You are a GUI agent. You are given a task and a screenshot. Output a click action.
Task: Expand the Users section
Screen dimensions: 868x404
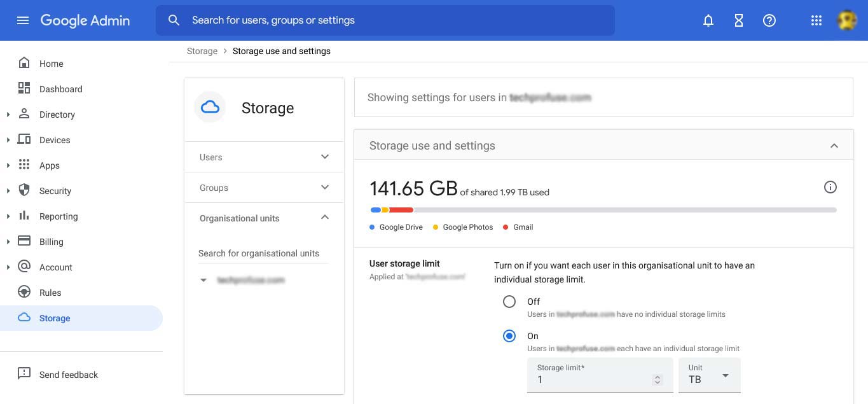(324, 157)
